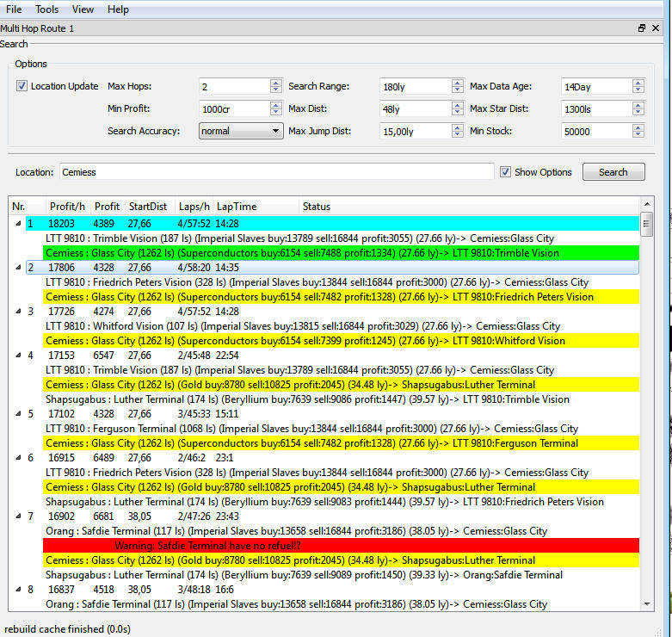This screenshot has width=672, height=637.
Task: Select the red Safdie Terminal no refuel warning
Action: [x=341, y=545]
